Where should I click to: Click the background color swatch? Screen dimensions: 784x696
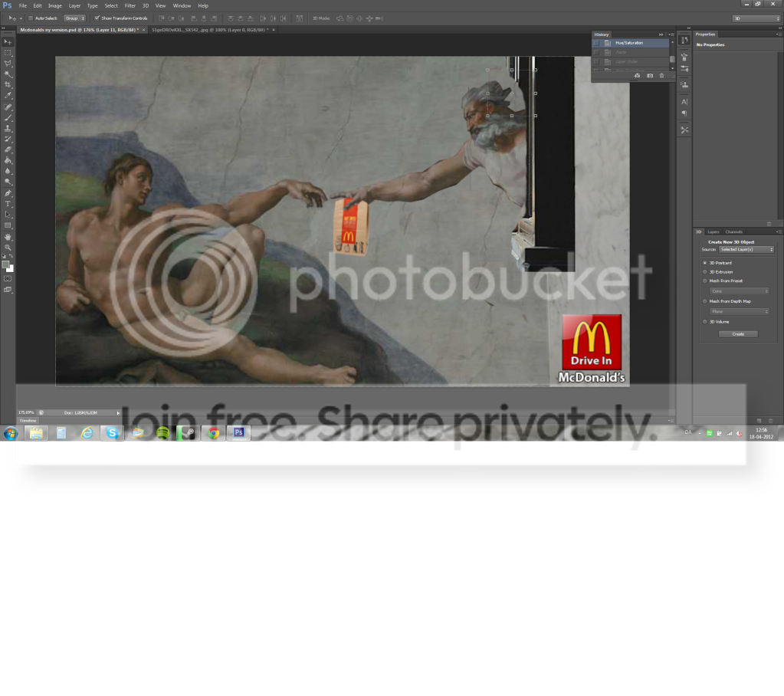pyautogui.click(x=11, y=269)
